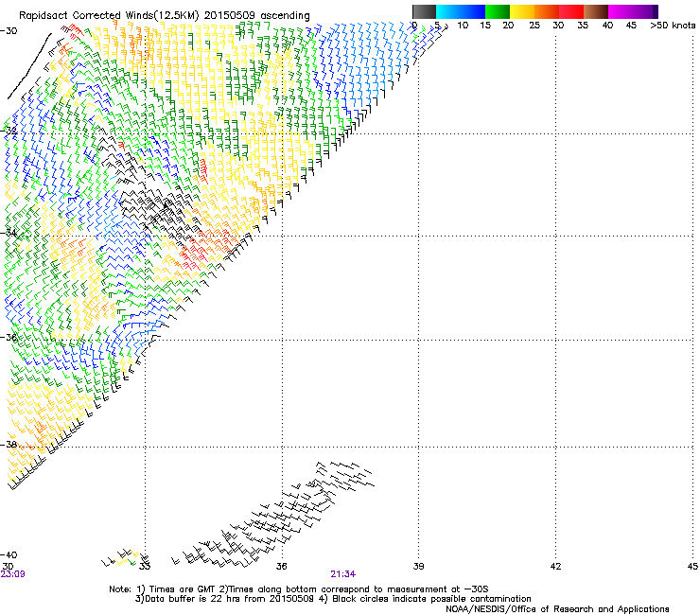Click the longitude label 45

pyautogui.click(x=692, y=567)
